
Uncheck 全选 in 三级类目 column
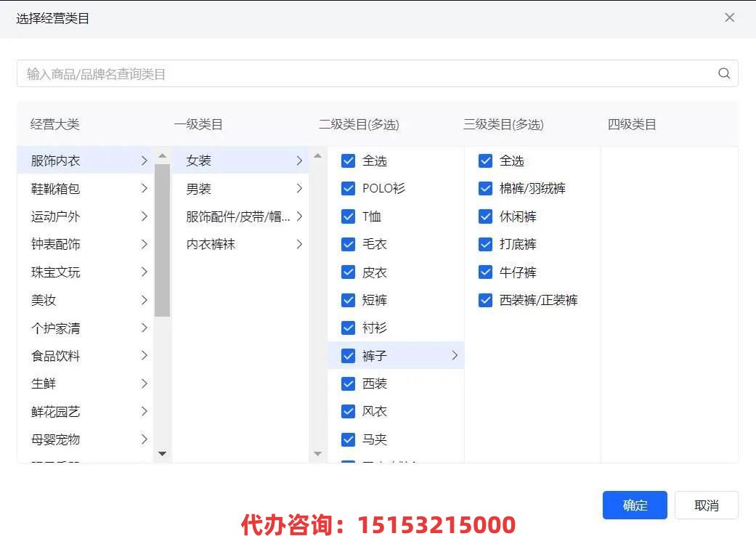[x=486, y=161]
